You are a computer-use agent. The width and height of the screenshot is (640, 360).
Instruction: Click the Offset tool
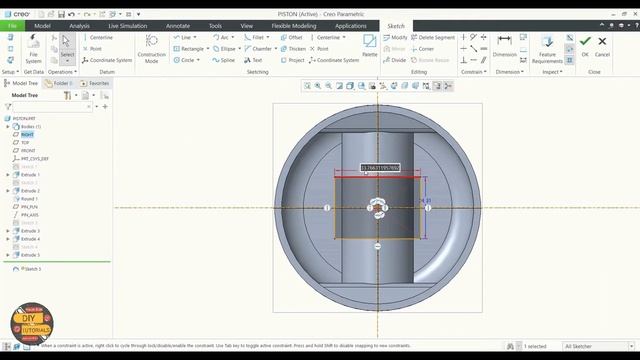click(291, 37)
